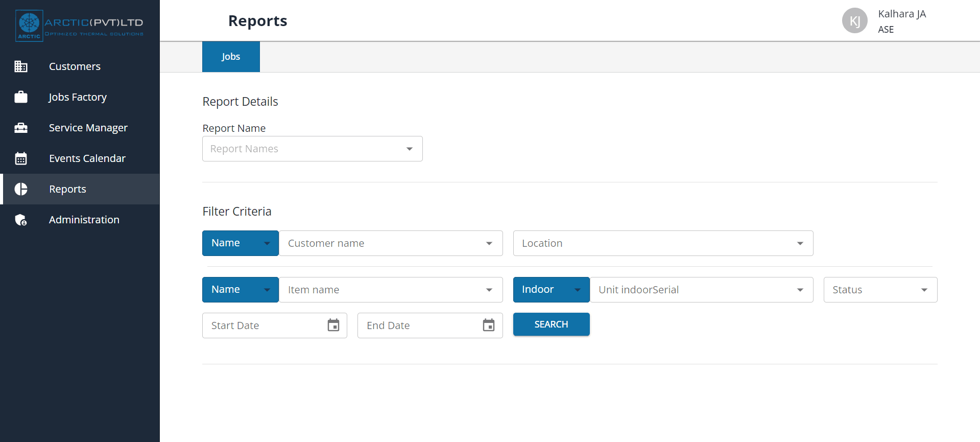Click into the Start Date field
The height and width of the screenshot is (442, 980).
263,325
